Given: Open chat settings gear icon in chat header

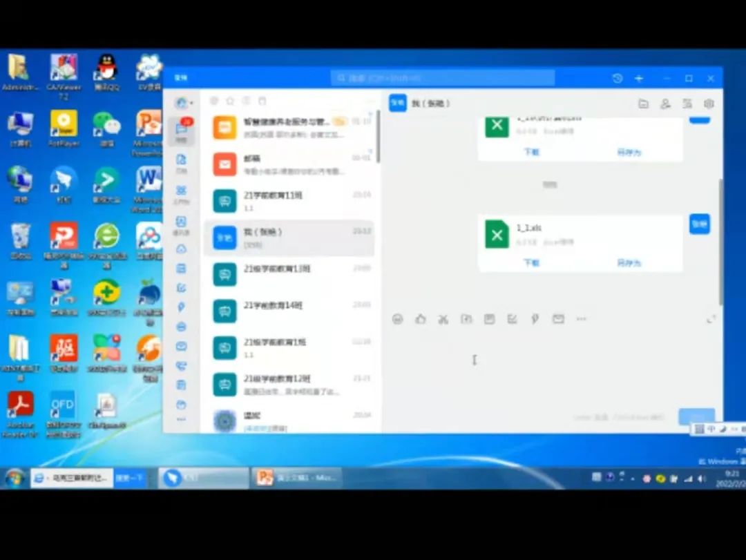Looking at the screenshot, I should 709,104.
